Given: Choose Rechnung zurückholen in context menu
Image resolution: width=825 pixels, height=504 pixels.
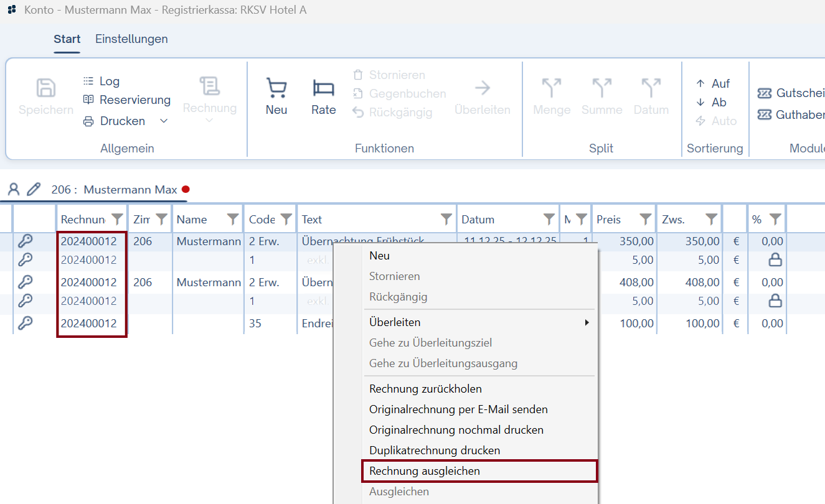Looking at the screenshot, I should click(x=425, y=389).
